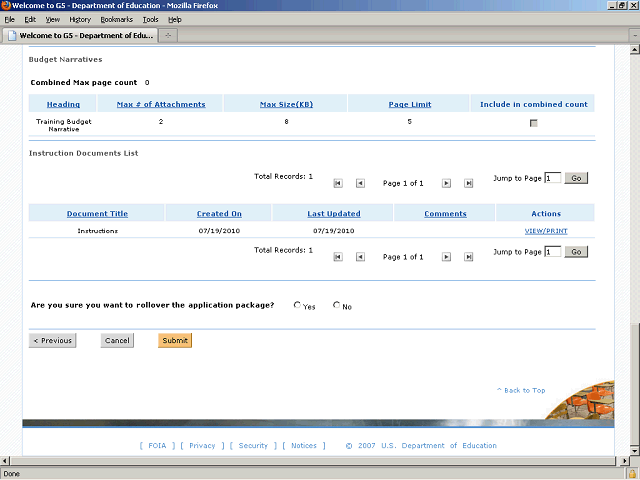Click lower Jump to Page input field

click(553, 252)
